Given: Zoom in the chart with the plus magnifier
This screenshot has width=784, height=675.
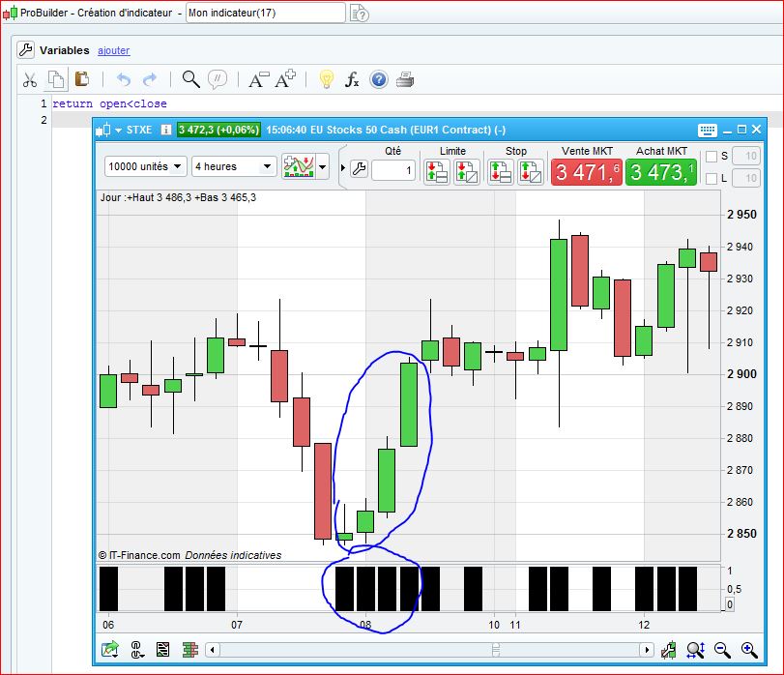Looking at the screenshot, I should [749, 650].
